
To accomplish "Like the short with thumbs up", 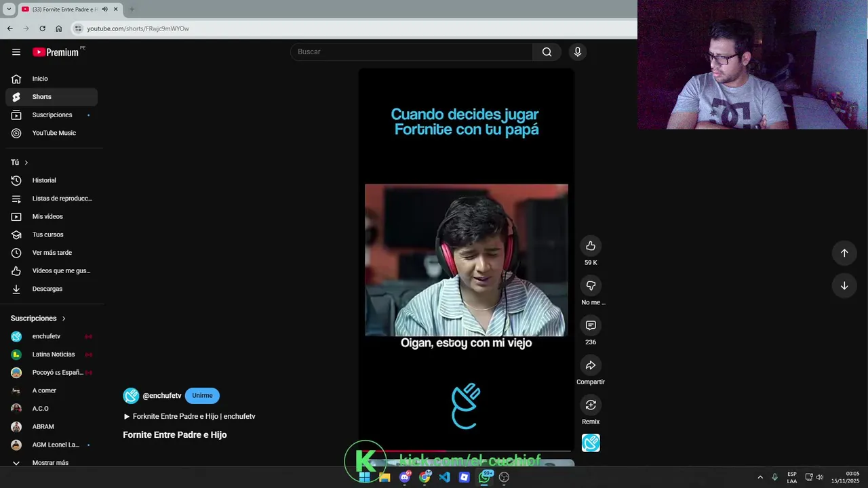I will 591,245.
